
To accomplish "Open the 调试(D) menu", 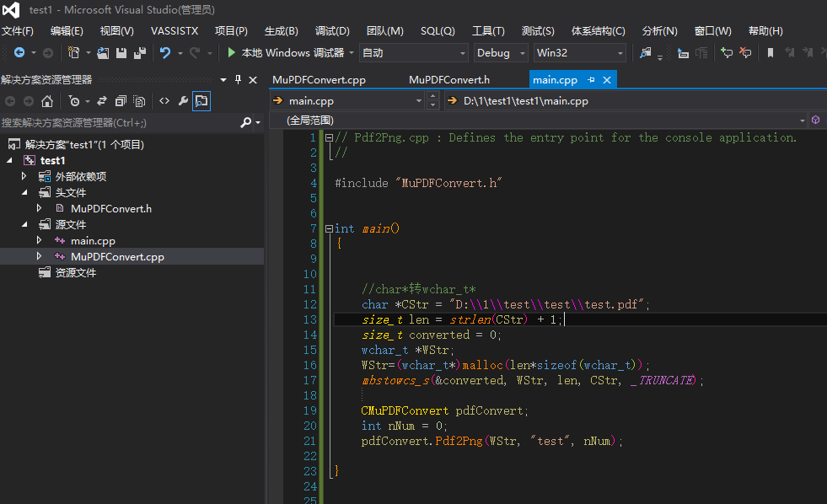I will pyautogui.click(x=332, y=31).
